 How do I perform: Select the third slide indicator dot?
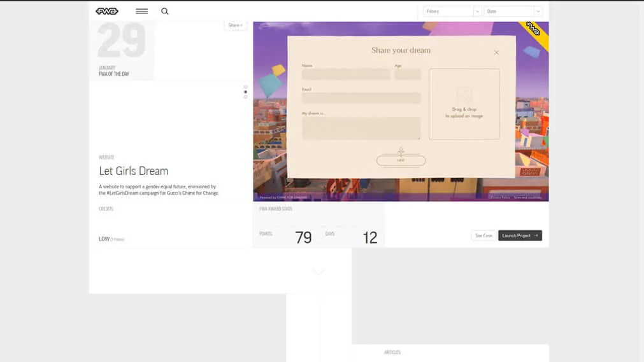(x=246, y=97)
